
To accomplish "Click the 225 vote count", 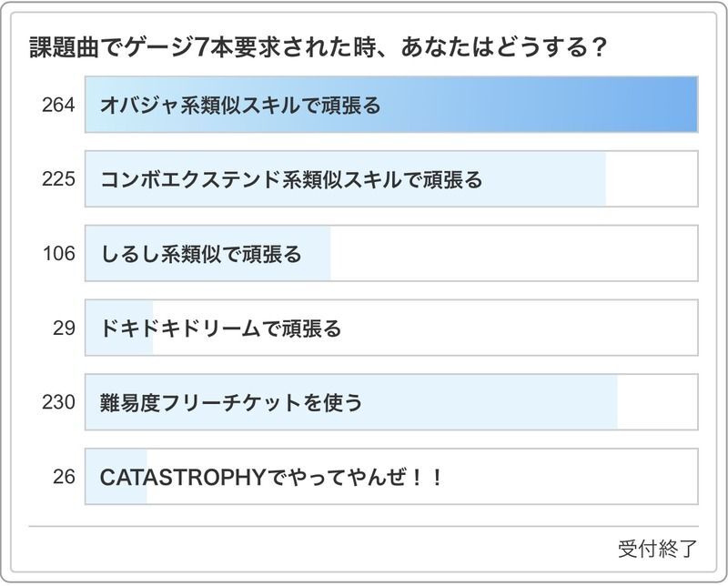I will tap(58, 179).
